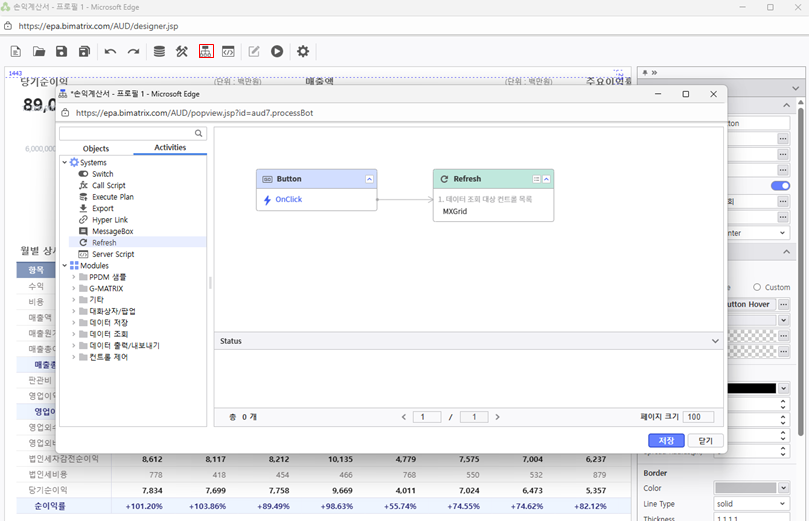Click the 닫기 close button

tap(705, 440)
